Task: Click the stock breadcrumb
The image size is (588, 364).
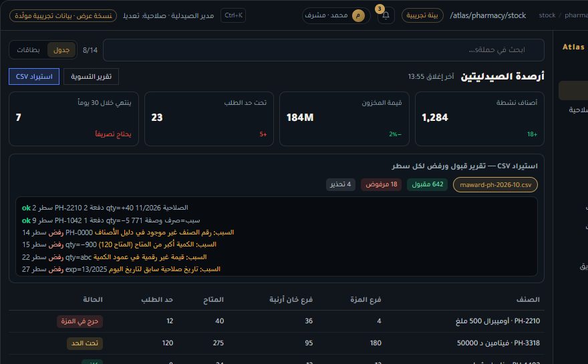Action: (x=547, y=15)
